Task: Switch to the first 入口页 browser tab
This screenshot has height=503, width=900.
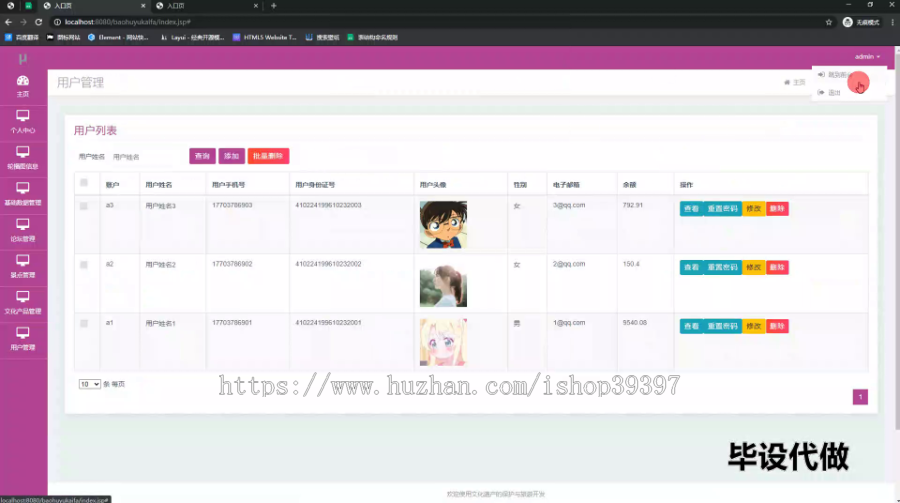Action: click(94, 6)
